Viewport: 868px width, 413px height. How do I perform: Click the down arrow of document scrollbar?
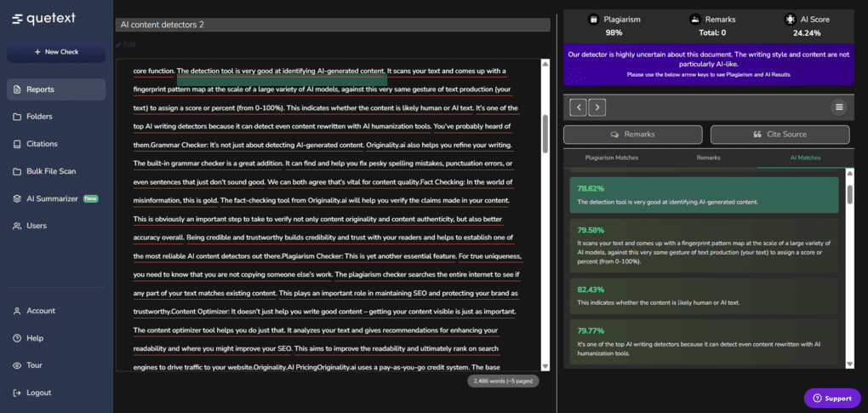coord(545,366)
